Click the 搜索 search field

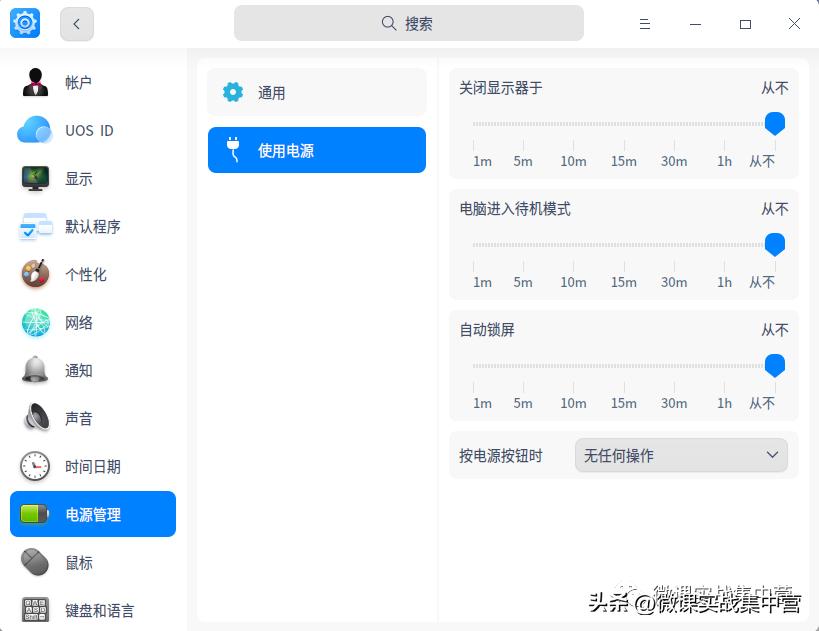[x=408, y=22]
